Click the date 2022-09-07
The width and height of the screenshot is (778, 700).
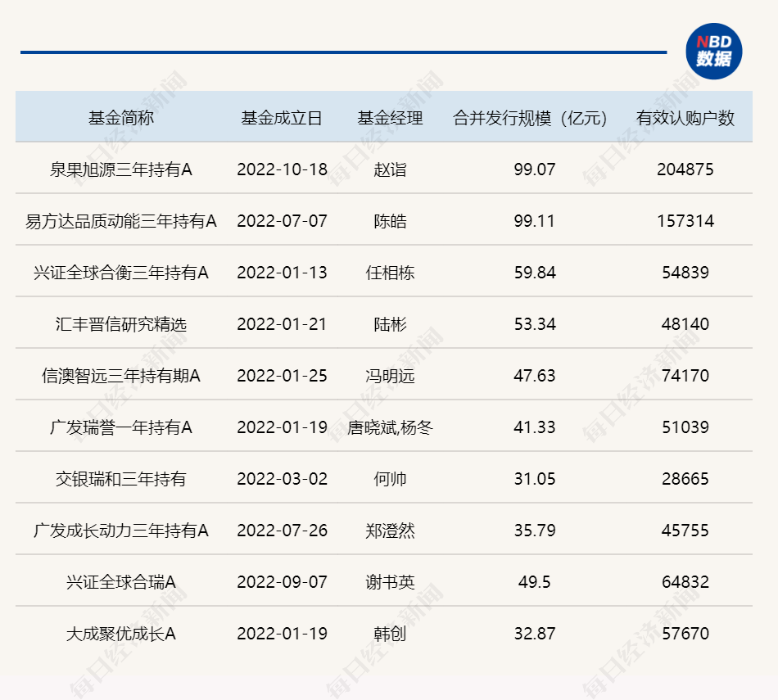pos(282,582)
